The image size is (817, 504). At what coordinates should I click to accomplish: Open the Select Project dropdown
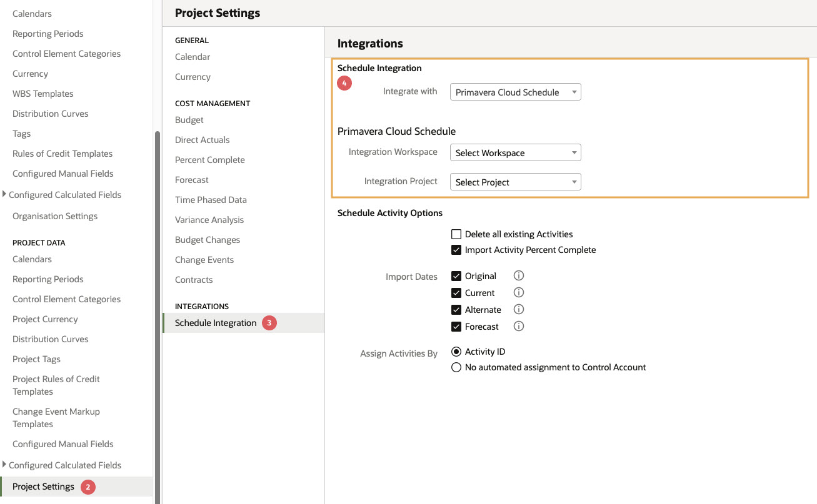(516, 182)
